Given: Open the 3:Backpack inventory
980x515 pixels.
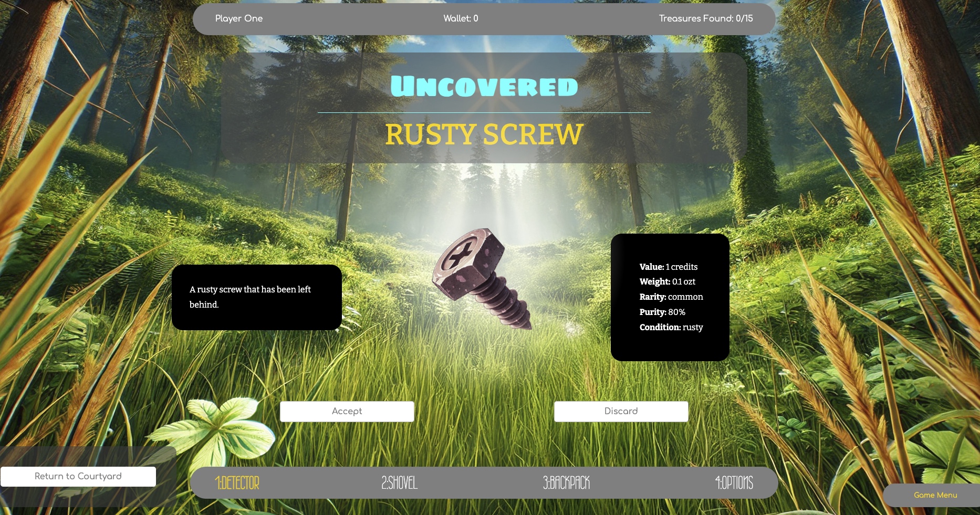Looking at the screenshot, I should click(x=567, y=483).
